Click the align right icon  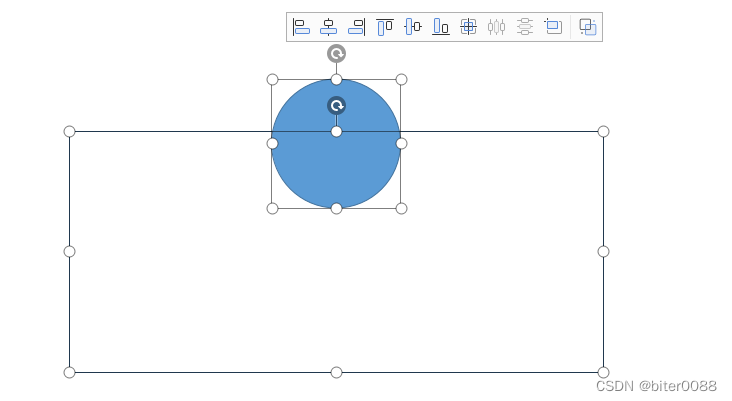click(357, 27)
